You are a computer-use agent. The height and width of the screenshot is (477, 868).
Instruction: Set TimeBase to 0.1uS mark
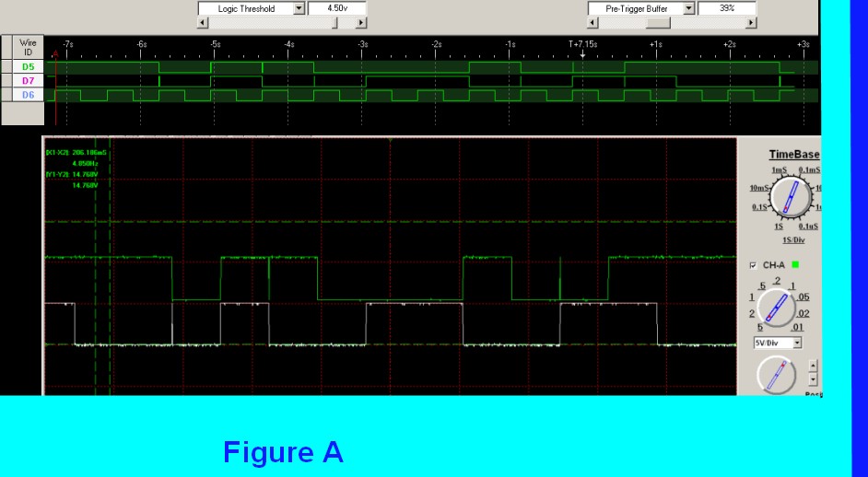808,227
